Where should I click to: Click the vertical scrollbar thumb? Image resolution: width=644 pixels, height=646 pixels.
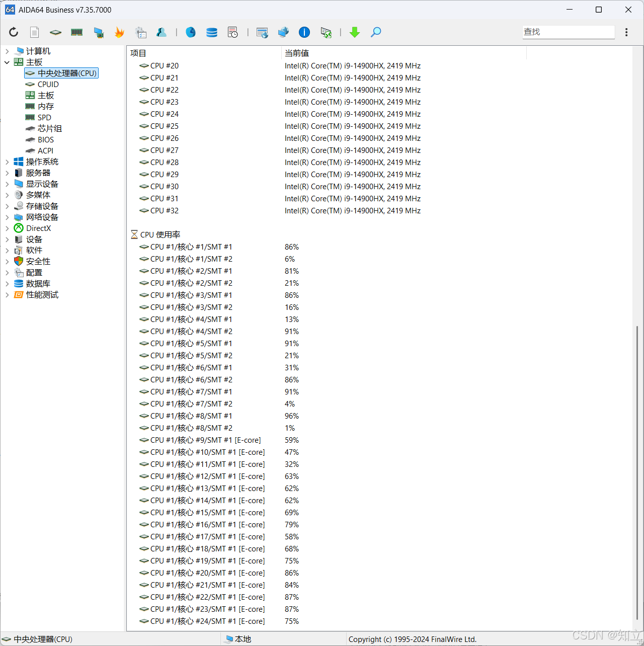pyautogui.click(x=637, y=473)
